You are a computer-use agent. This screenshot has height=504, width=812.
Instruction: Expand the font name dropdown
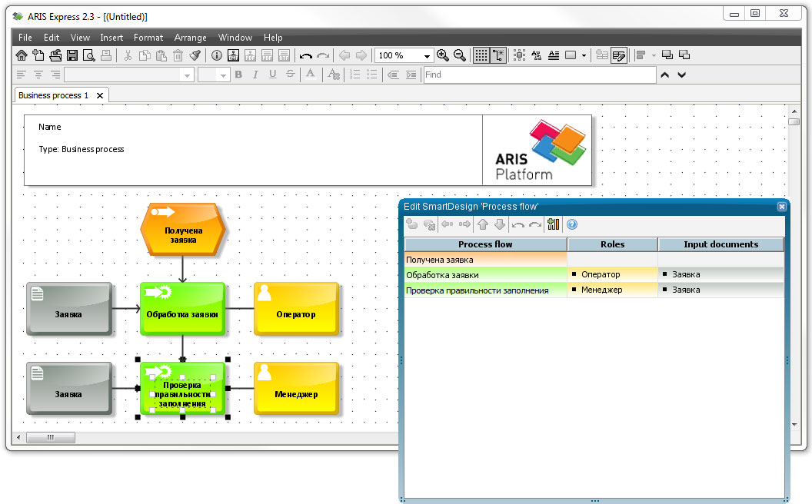[186, 75]
